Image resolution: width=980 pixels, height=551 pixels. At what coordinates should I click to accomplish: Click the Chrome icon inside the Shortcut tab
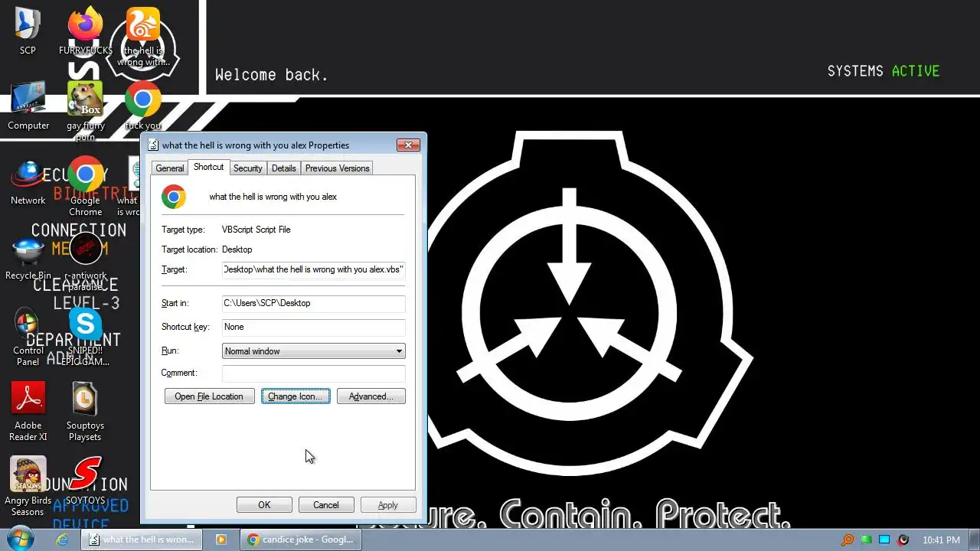pos(174,197)
